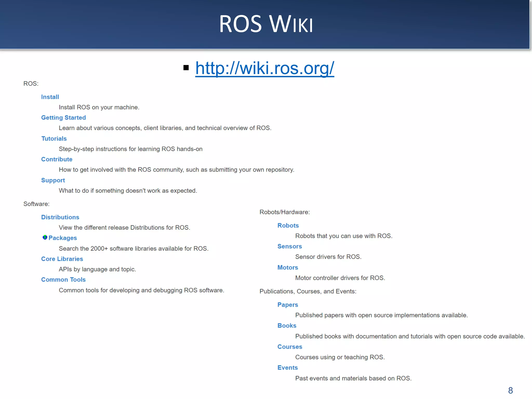532x399 pixels.
Task: Click the Support link
Action: pyautogui.click(x=53, y=180)
